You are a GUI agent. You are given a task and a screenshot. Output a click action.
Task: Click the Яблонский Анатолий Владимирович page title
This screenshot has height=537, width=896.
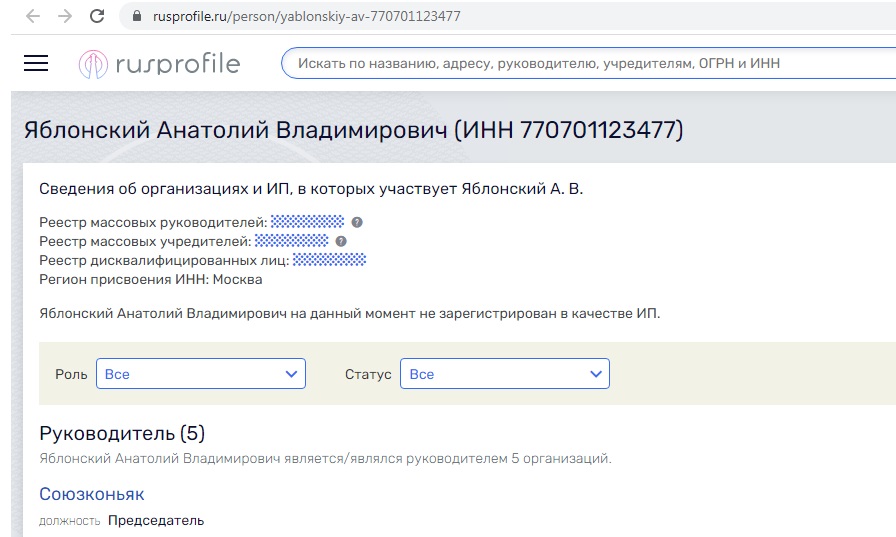point(353,131)
